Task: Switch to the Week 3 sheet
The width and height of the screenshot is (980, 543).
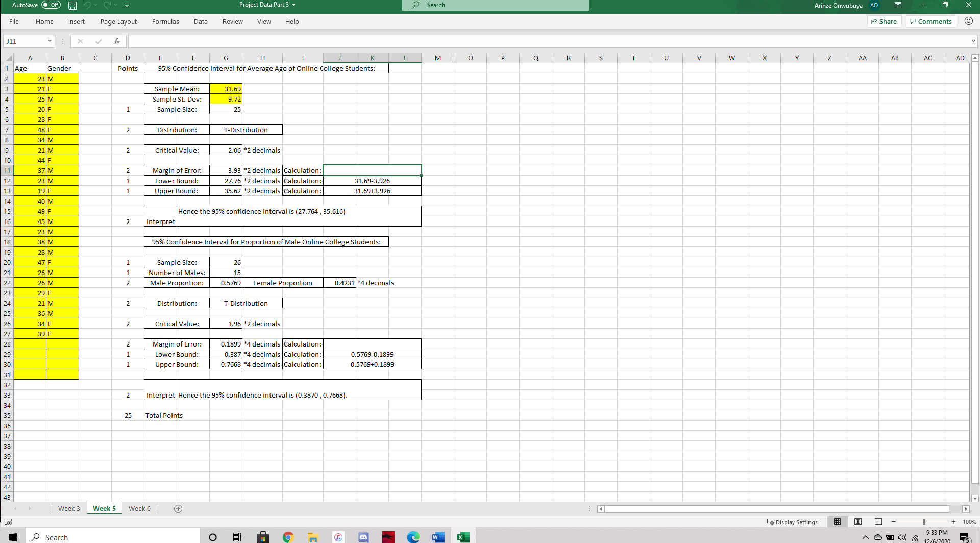Action: click(x=69, y=508)
